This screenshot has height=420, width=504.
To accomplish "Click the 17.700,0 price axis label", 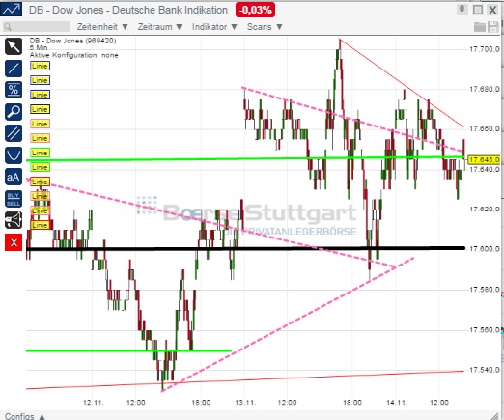I will tap(485, 49).
